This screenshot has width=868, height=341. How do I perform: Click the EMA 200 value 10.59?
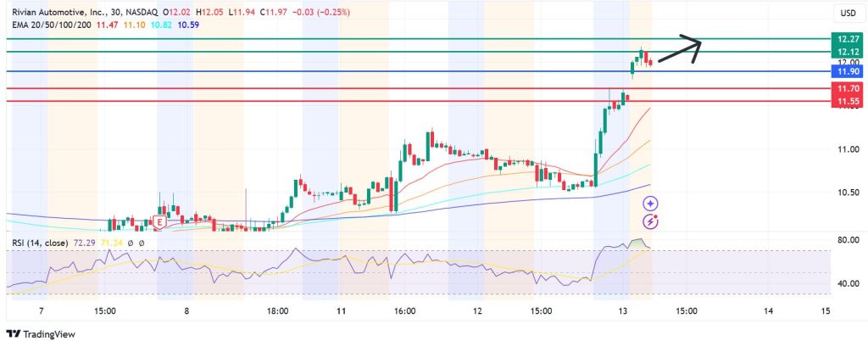pos(188,25)
